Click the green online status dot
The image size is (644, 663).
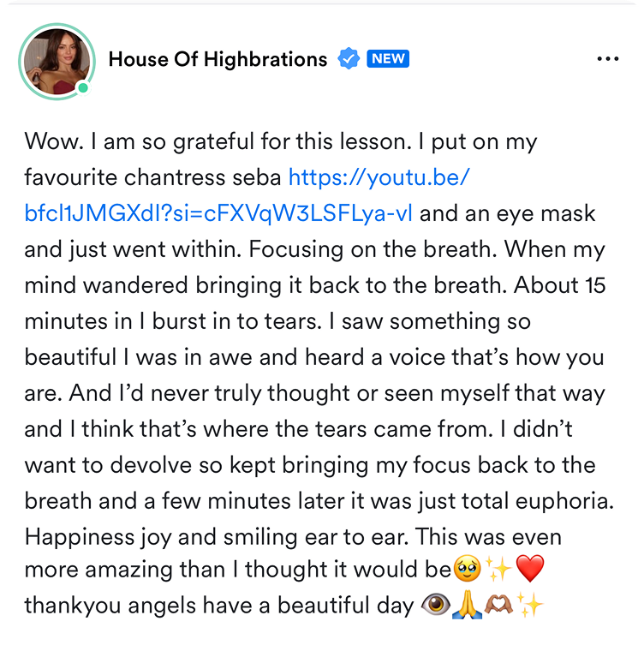tap(83, 88)
